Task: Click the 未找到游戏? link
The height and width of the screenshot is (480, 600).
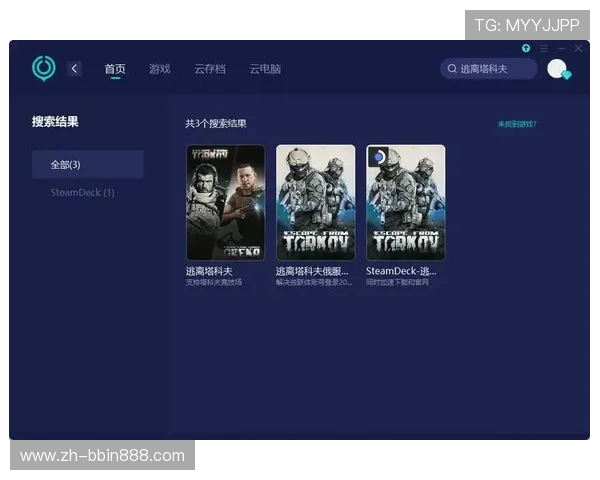Action: (517, 124)
